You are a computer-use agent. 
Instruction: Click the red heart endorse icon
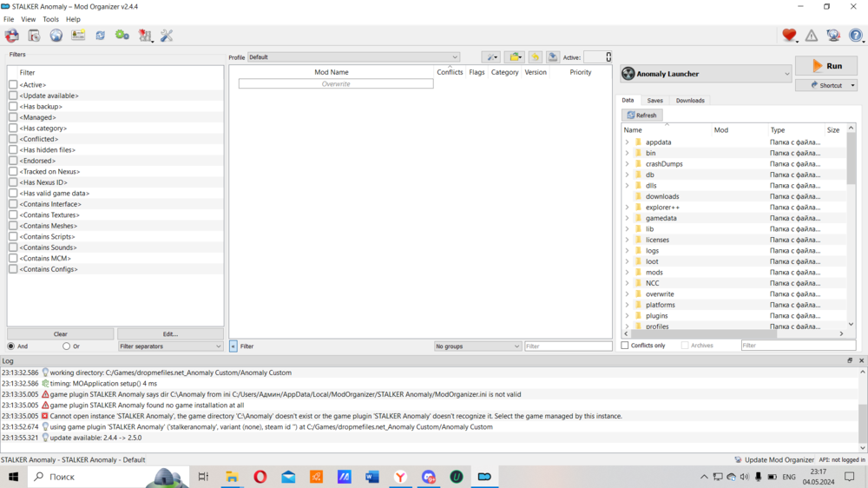coord(788,36)
